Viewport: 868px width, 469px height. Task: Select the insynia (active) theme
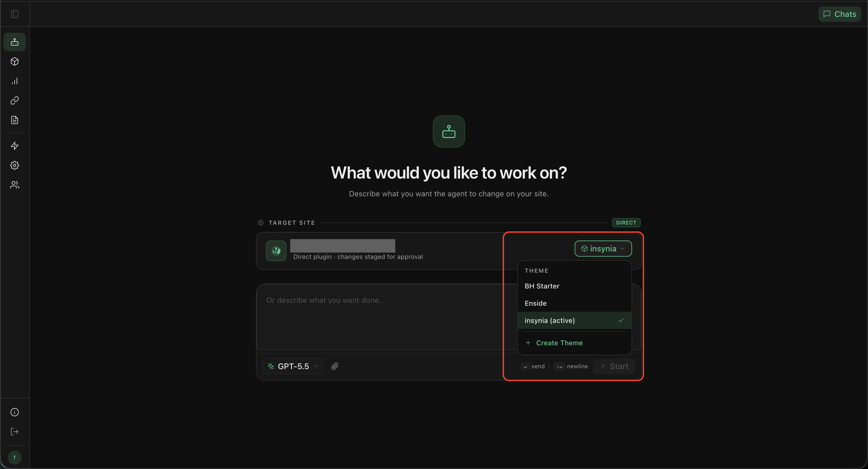click(x=575, y=320)
